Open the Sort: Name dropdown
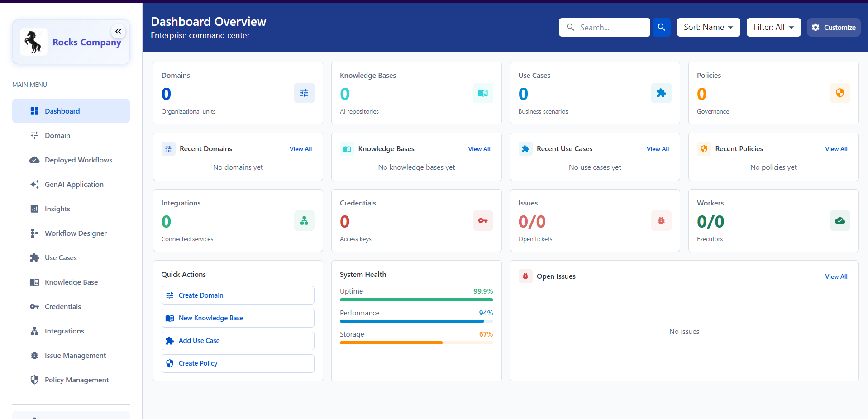 [708, 27]
